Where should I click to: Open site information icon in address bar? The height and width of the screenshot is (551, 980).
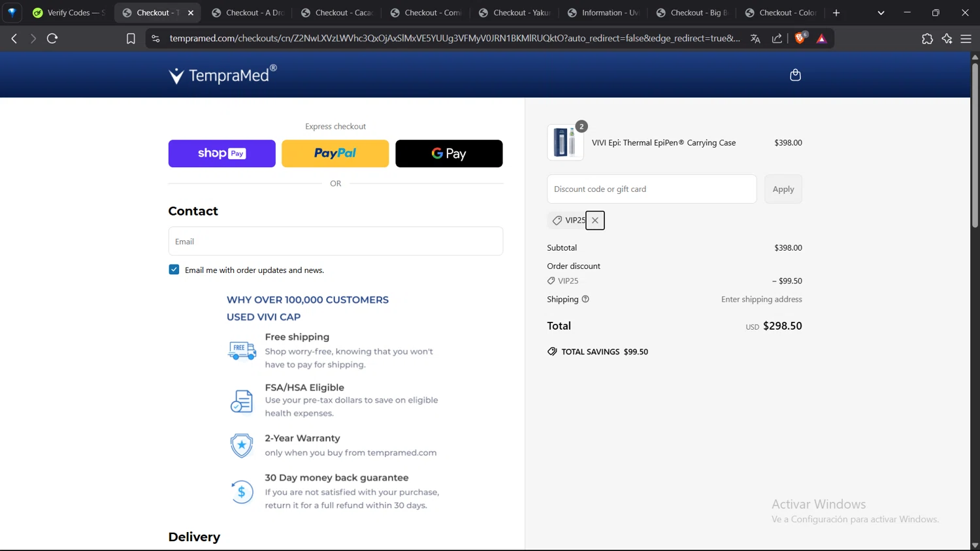point(155,39)
